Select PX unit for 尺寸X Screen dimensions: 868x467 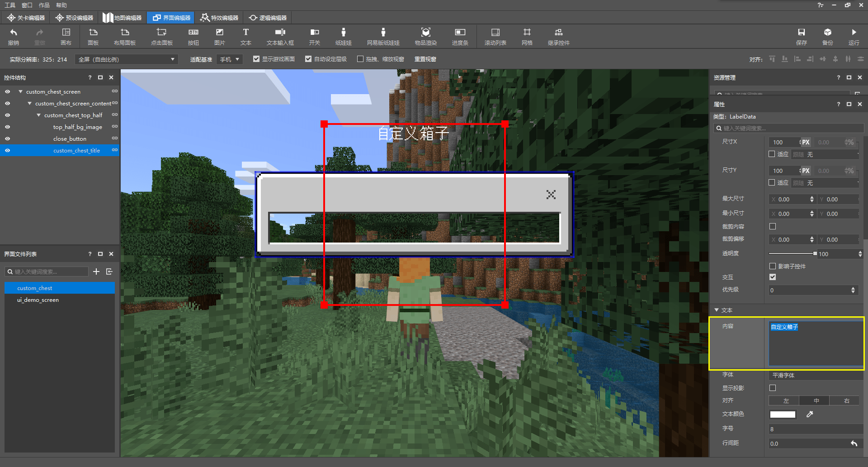coord(806,142)
